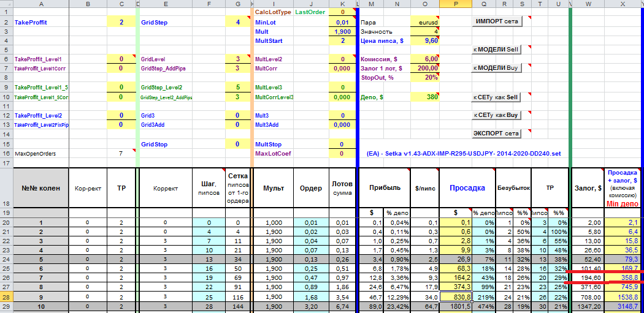Select Цена пипса value 9,60
The image size is (644, 313).
[x=424, y=40]
